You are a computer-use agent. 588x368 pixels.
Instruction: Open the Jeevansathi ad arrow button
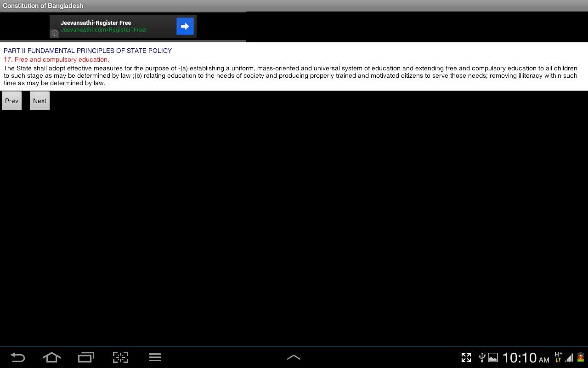coord(185,26)
